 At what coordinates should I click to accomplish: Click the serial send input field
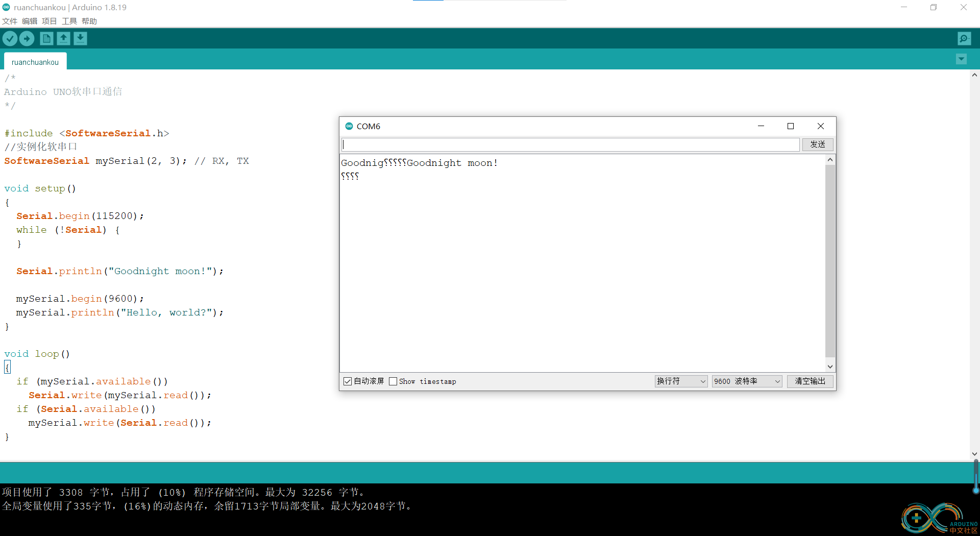[570, 144]
